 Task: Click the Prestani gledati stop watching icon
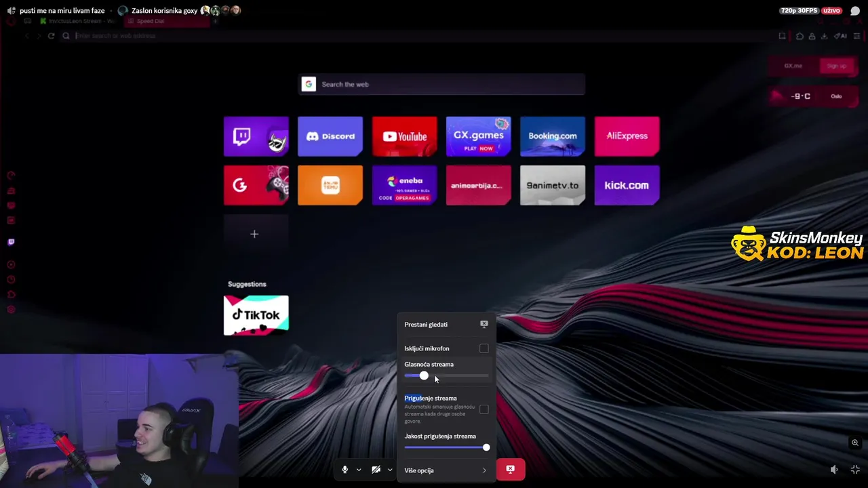(x=484, y=324)
